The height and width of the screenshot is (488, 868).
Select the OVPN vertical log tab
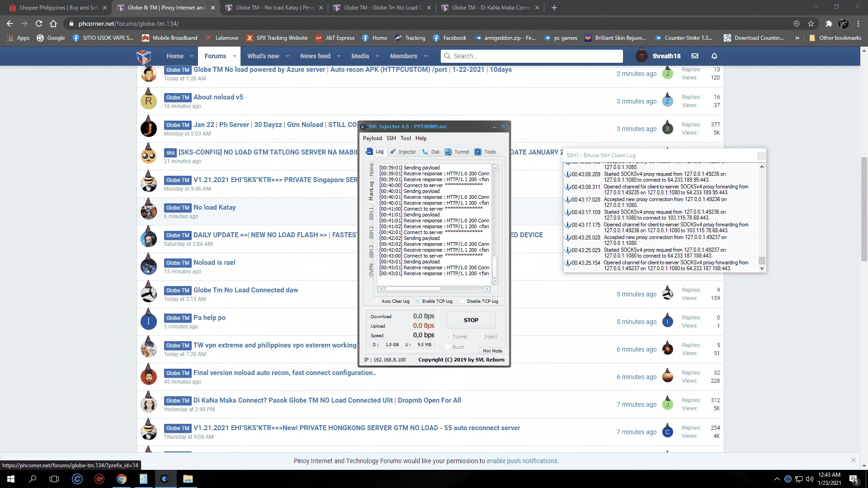(371, 270)
